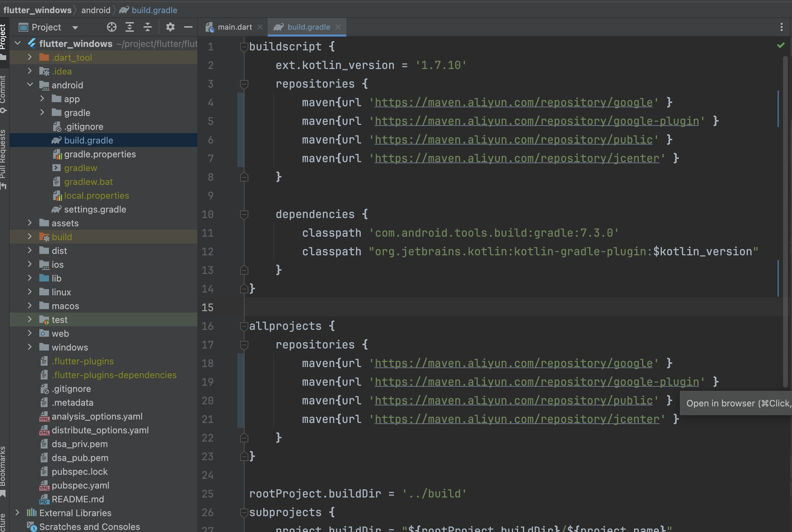Screen dimensions: 792x532
Task: Click the green checkmark inspection indicator
Action: pos(781,45)
